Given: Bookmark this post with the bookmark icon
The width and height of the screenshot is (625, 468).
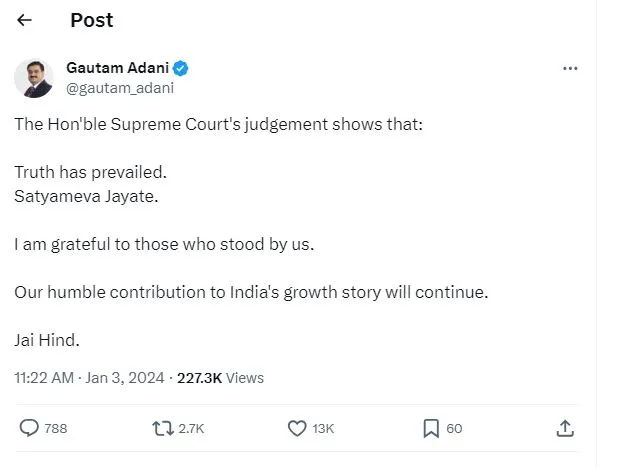Looking at the screenshot, I should coord(430,428).
